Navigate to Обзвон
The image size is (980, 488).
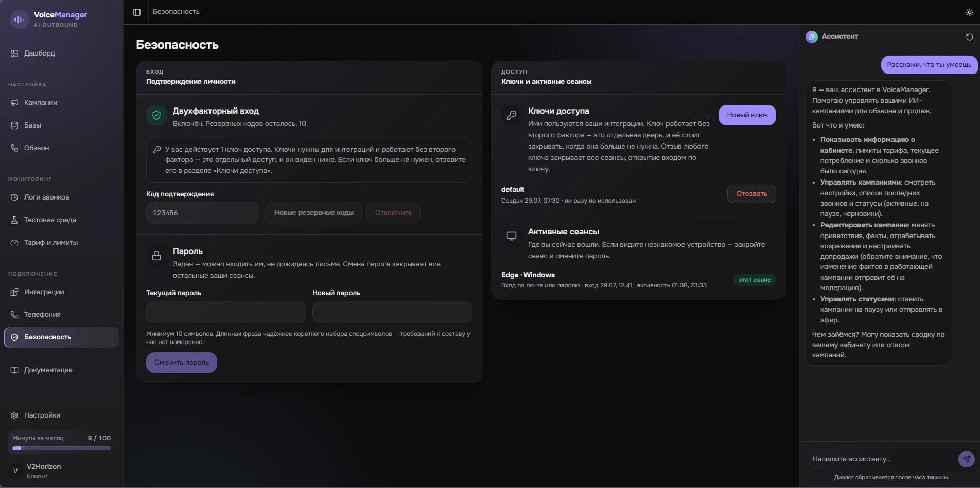[61, 148]
